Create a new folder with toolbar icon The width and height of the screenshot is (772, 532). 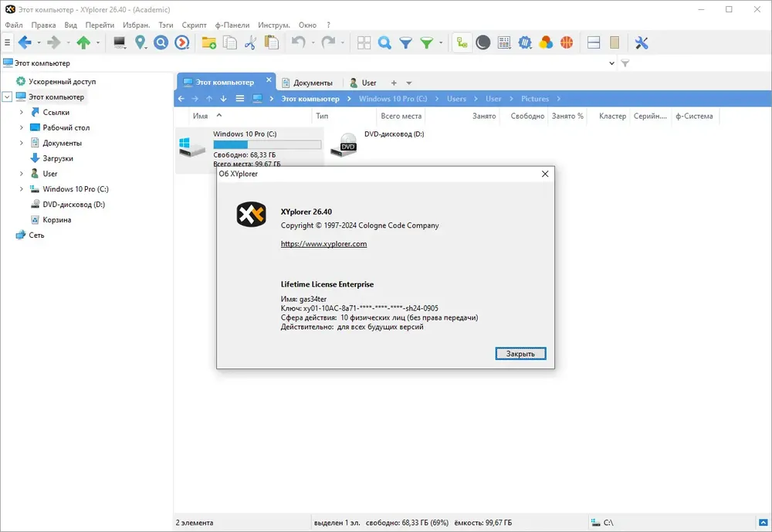click(x=208, y=43)
